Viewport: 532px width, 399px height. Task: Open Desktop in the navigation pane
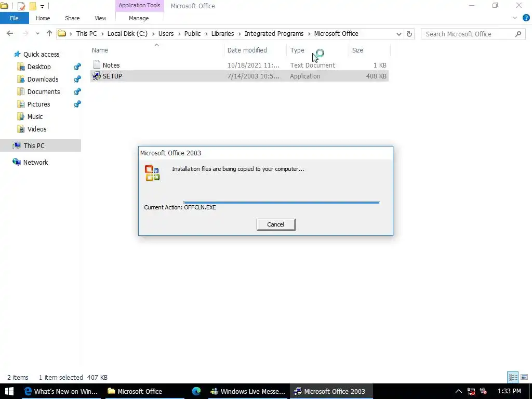(x=38, y=67)
